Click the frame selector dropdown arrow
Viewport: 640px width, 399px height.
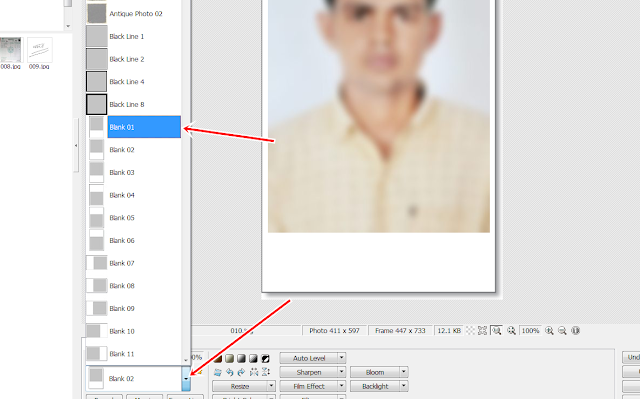pyautogui.click(x=186, y=379)
